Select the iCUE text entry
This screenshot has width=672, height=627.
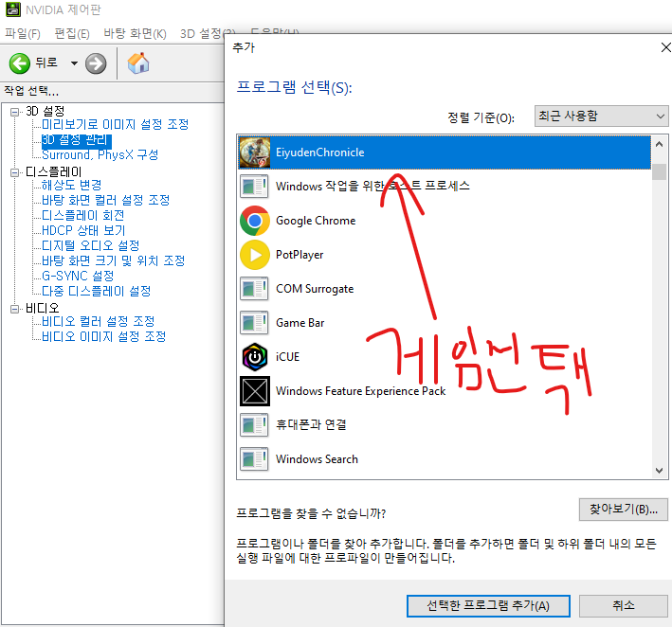287,357
